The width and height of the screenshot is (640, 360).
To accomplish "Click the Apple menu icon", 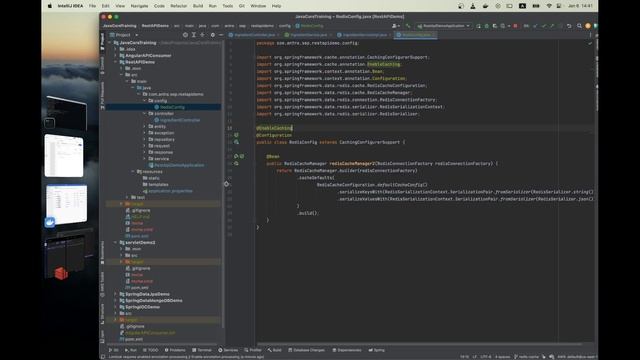I will point(50,6).
